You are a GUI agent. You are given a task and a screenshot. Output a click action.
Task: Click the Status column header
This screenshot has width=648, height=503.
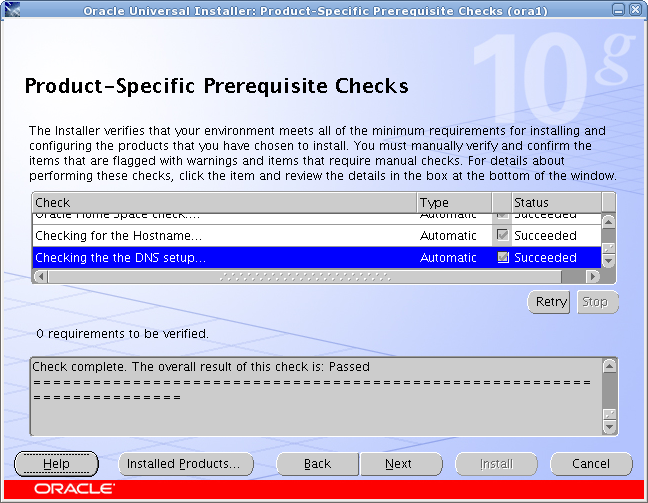(557, 203)
